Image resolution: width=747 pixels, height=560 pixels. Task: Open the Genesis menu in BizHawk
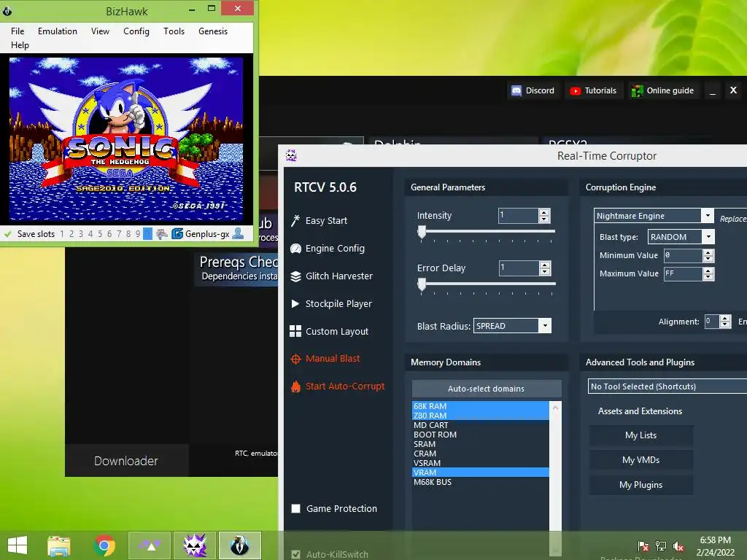pos(213,31)
